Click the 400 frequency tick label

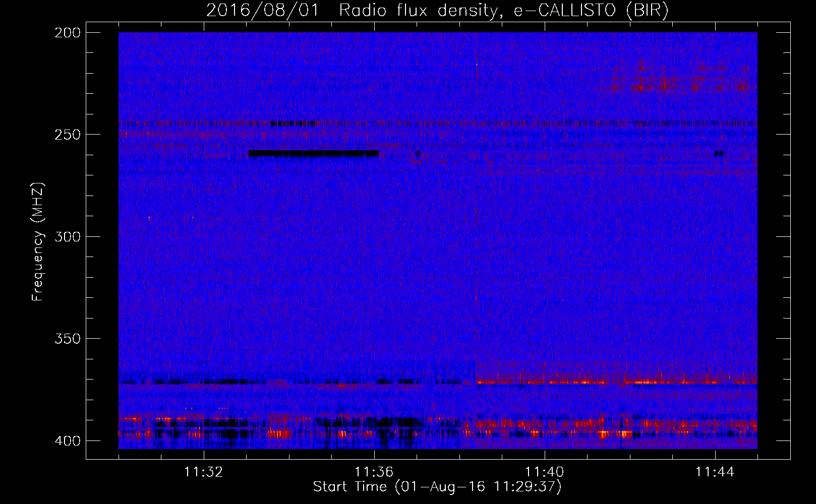coord(68,440)
